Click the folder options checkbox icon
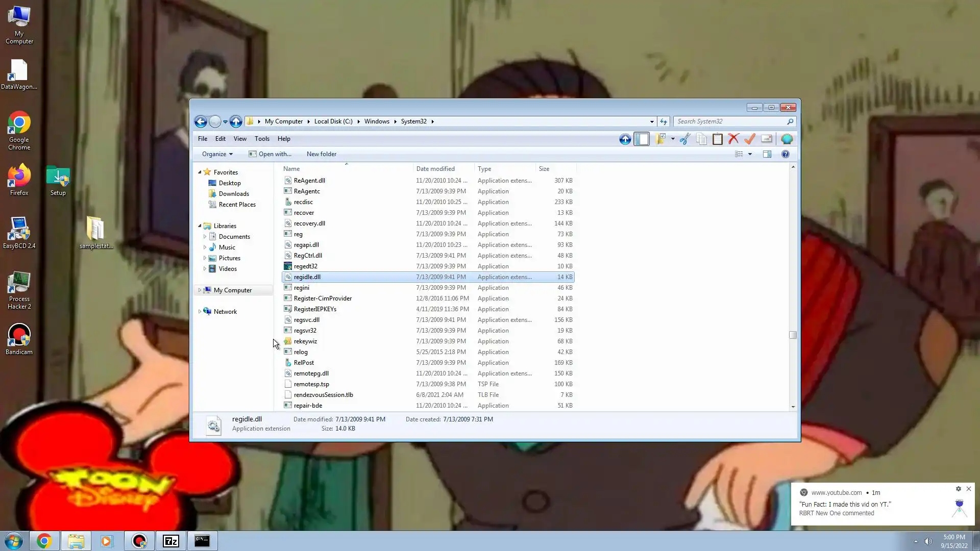The height and width of the screenshot is (551, 980). click(x=661, y=139)
